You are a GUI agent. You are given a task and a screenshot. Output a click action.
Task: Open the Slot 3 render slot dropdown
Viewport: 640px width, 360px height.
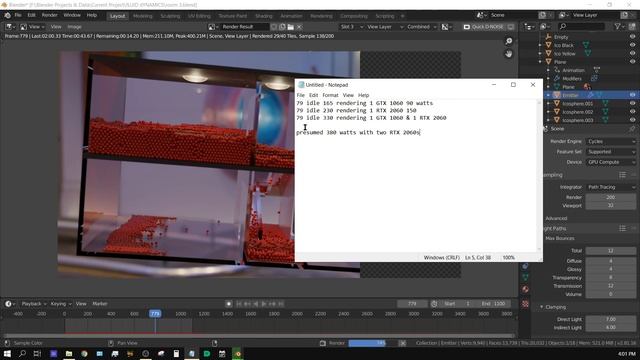(x=351, y=27)
